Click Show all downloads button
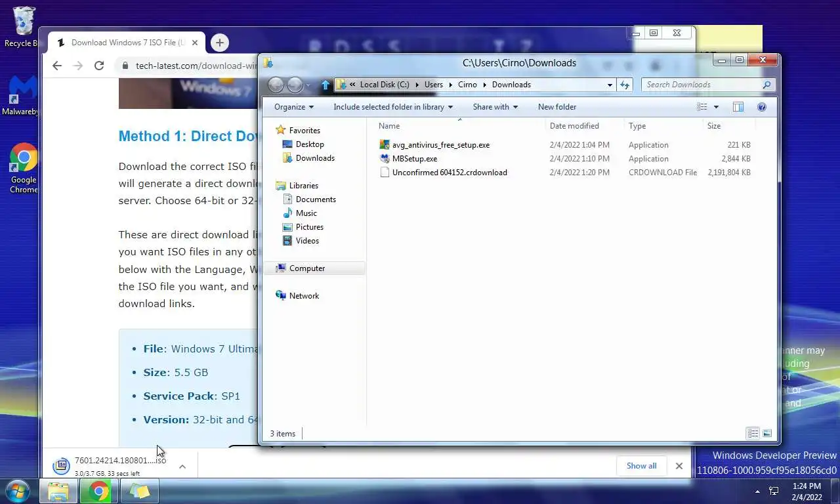This screenshot has width=840, height=504. [x=641, y=466]
